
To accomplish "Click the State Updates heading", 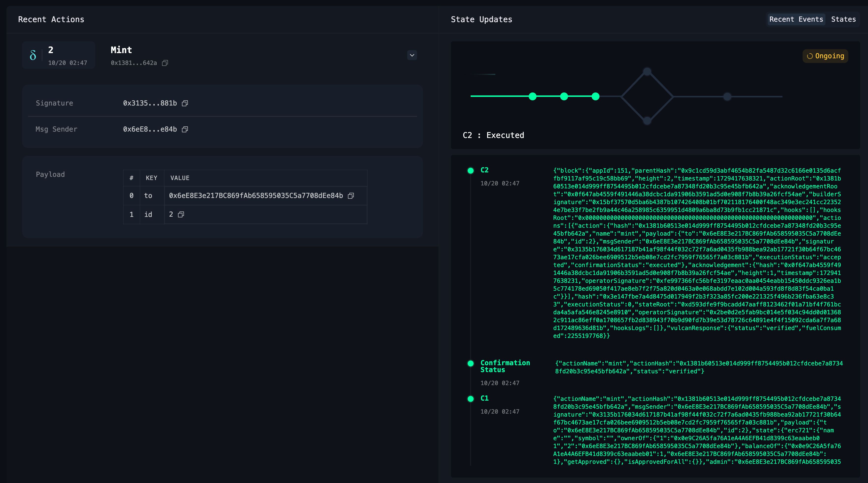I will click(x=481, y=19).
